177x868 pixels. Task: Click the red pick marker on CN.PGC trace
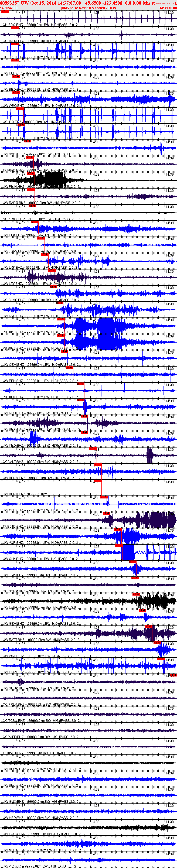click(5, 12)
